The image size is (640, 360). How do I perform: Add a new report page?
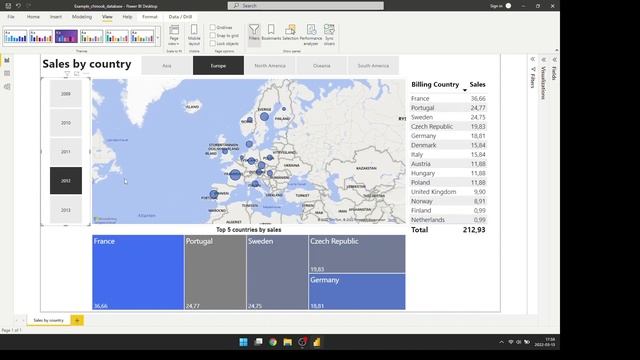coord(77,320)
